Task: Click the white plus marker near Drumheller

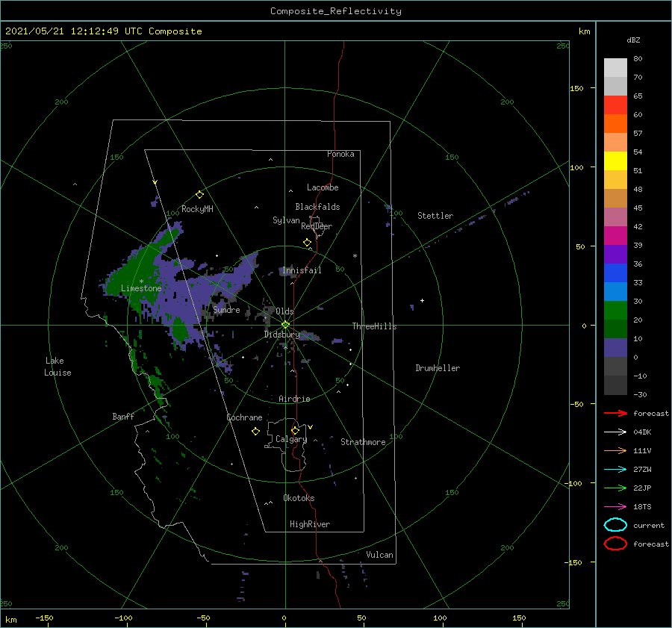Action: pos(422,300)
